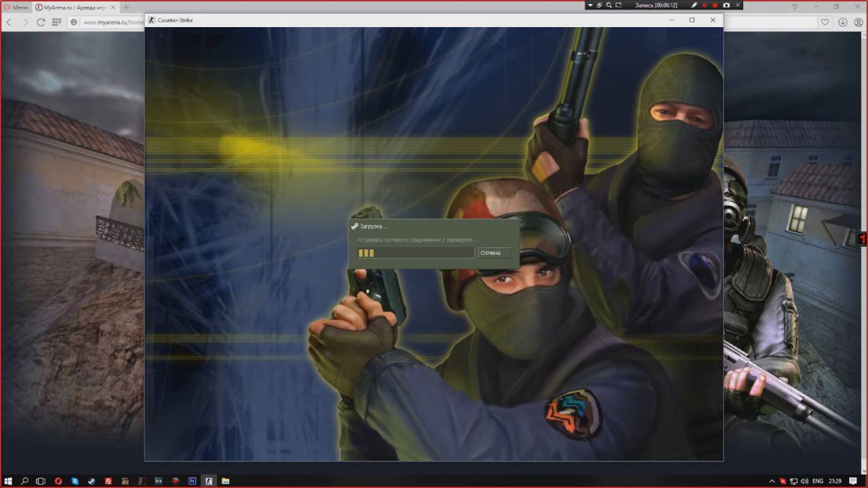Click the recorder screen-area icon

tap(618, 5)
